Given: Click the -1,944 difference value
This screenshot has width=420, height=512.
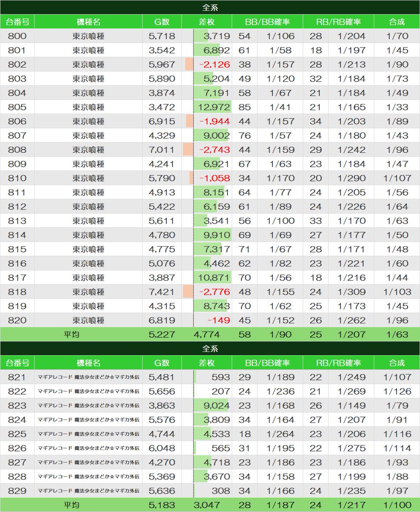Looking at the screenshot, I should pos(214,121).
